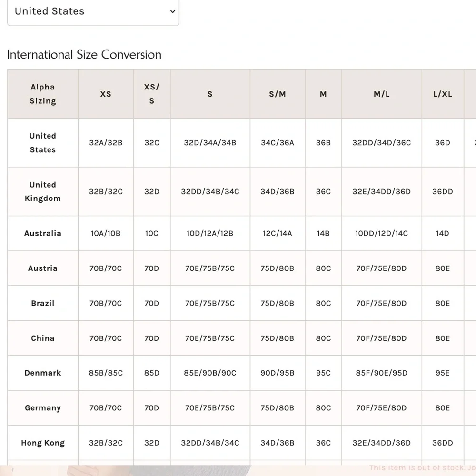
Task: Click the S/M column header
Action: (278, 94)
